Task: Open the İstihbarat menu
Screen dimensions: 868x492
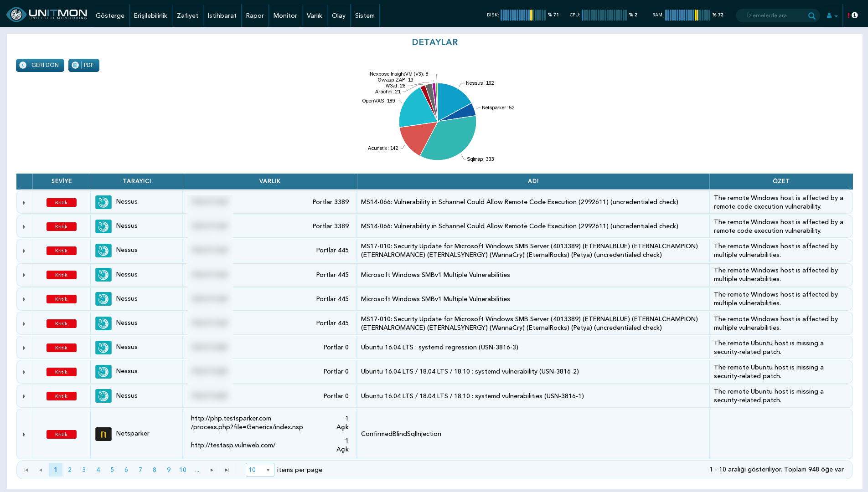Action: coord(222,15)
